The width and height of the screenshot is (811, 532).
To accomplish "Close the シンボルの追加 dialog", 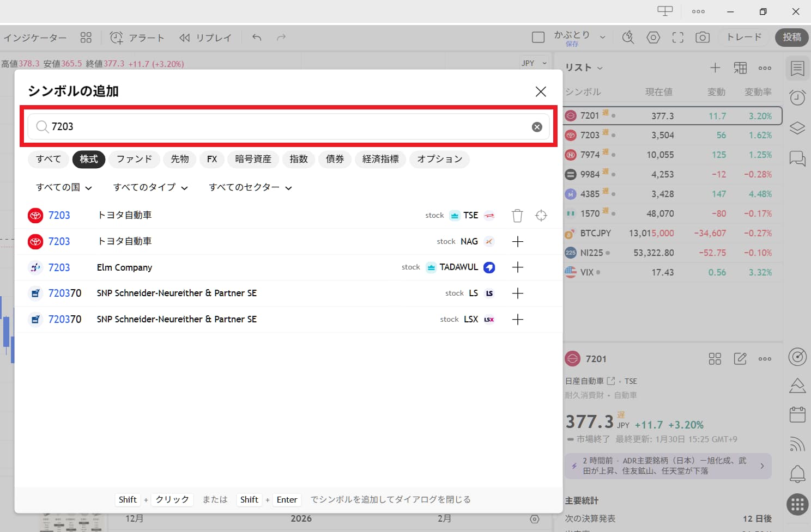I will (541, 91).
